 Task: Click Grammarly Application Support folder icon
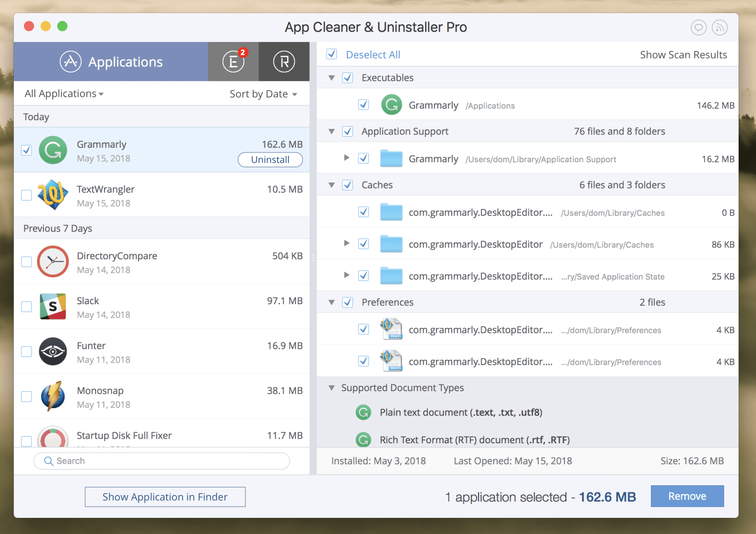pos(391,158)
